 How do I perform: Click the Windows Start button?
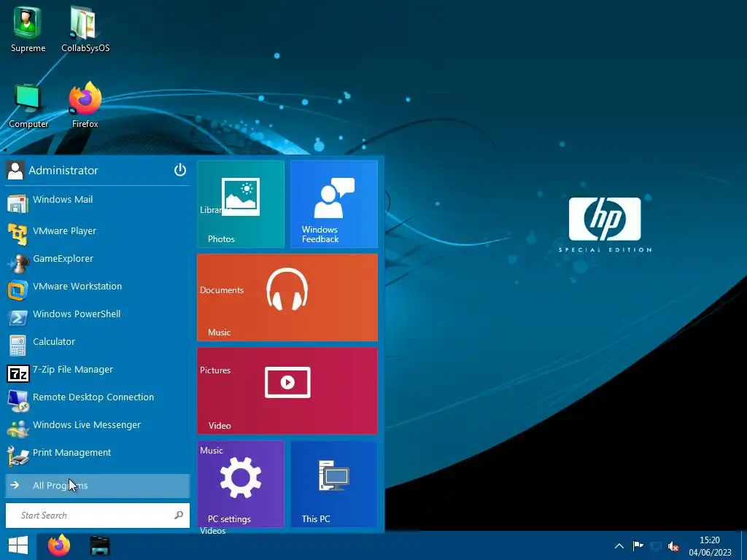[x=18, y=545]
